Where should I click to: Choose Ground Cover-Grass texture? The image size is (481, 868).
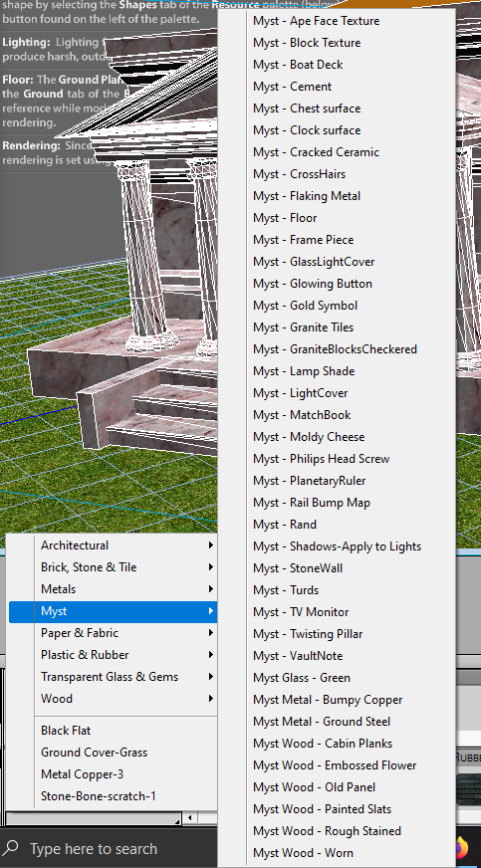tap(113, 753)
